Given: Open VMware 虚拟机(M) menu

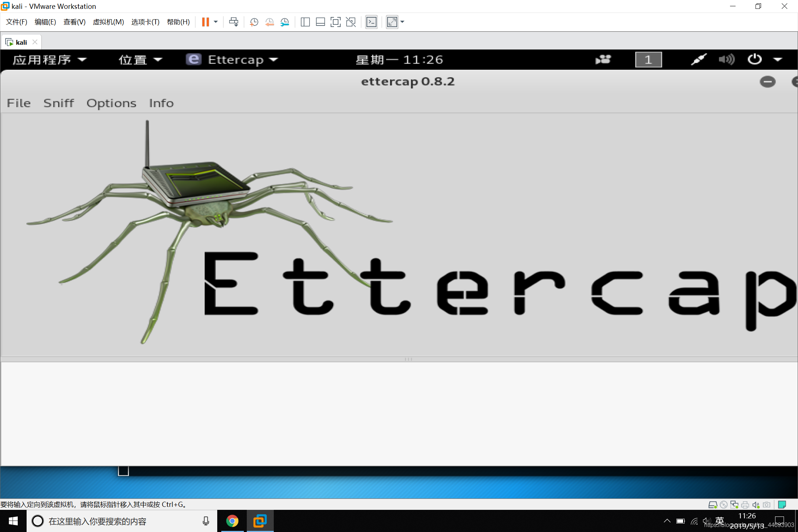Looking at the screenshot, I should pyautogui.click(x=108, y=22).
